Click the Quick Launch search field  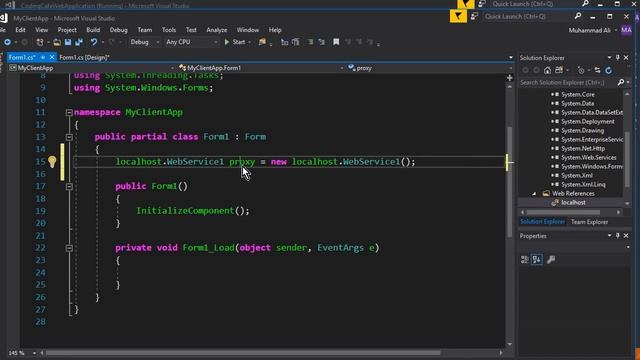[x=527, y=17]
